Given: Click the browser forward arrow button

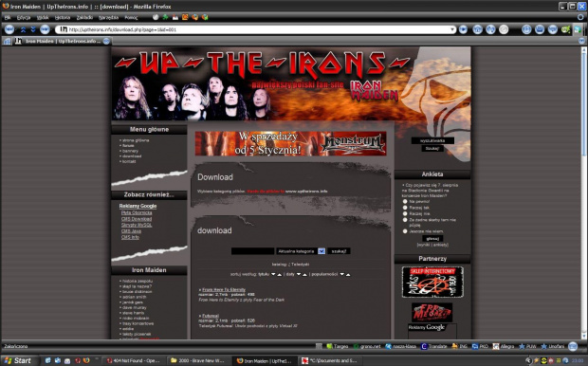Looking at the screenshot, I should 45,29.
